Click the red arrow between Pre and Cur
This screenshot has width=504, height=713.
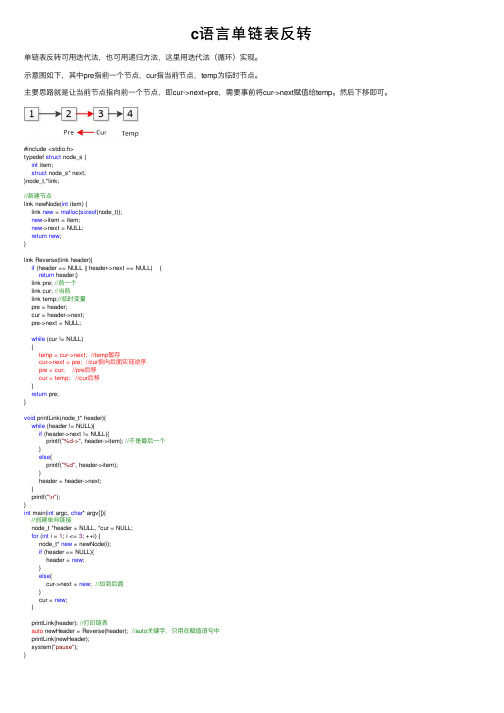(x=85, y=132)
